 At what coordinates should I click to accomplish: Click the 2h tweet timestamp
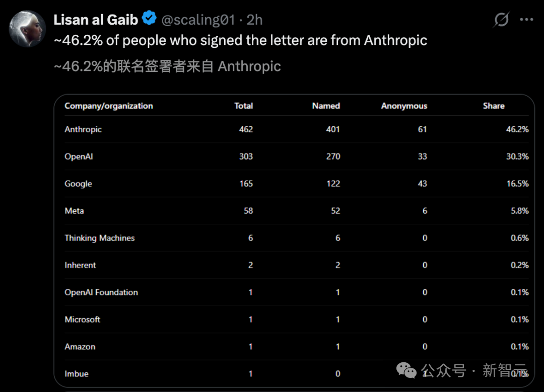pyautogui.click(x=254, y=20)
